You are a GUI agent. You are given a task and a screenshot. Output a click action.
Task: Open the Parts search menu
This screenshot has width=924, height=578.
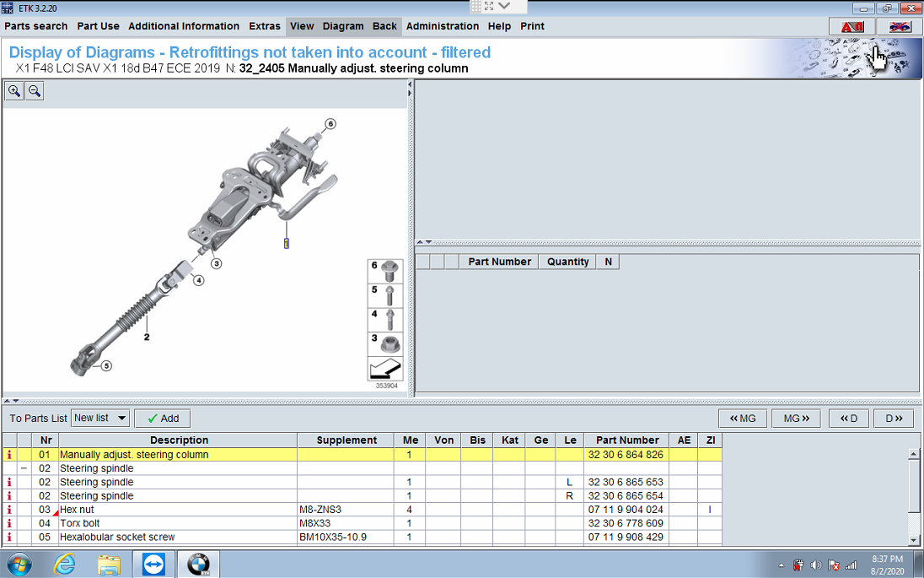tap(36, 26)
